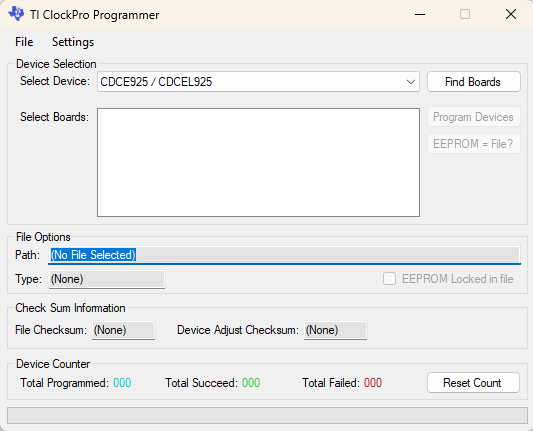Click the Total Succeed 000 counter value
The height and width of the screenshot is (431, 533).
point(251,383)
